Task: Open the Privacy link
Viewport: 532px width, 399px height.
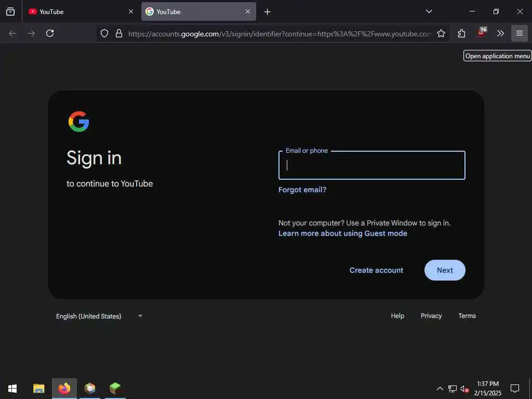Action: [x=431, y=315]
